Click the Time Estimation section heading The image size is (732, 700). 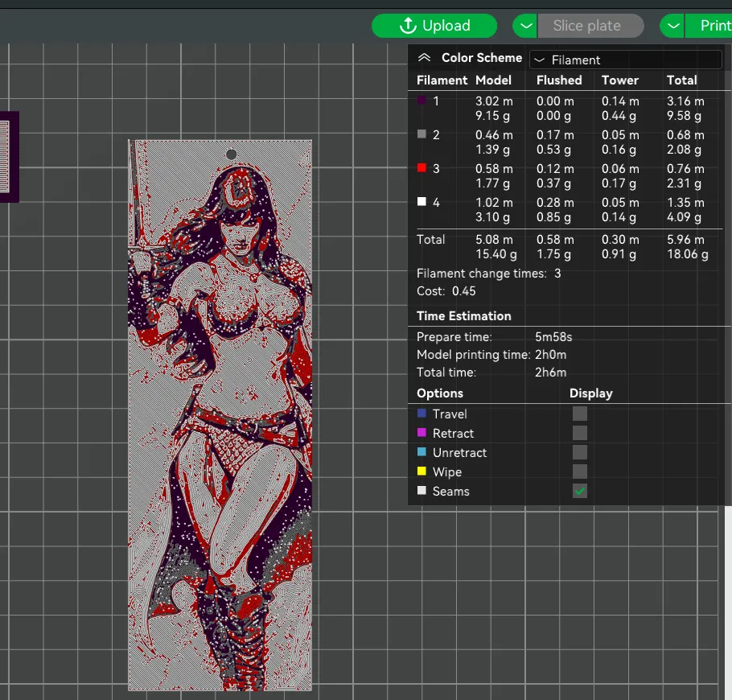point(463,315)
